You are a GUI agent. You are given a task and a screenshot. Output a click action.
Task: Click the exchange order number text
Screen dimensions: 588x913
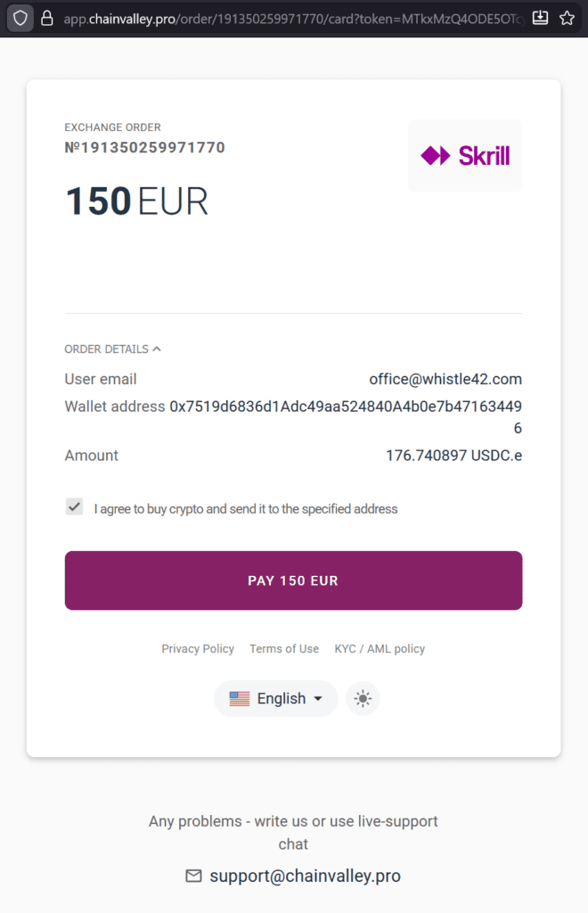(x=145, y=147)
